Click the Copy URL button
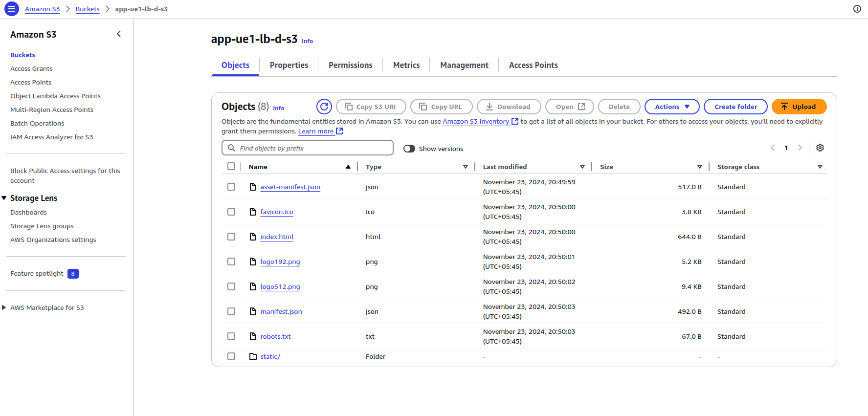This screenshot has height=416, width=868. point(442,107)
